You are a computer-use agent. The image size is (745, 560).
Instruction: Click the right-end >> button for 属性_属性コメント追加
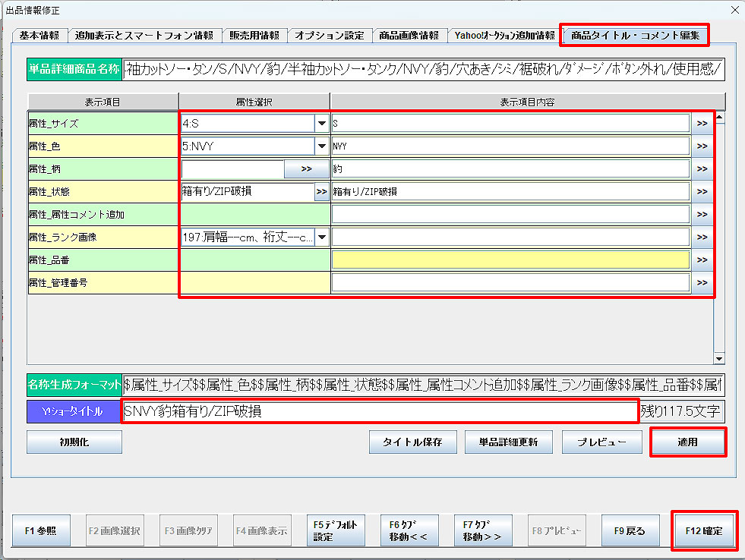pyautogui.click(x=701, y=215)
